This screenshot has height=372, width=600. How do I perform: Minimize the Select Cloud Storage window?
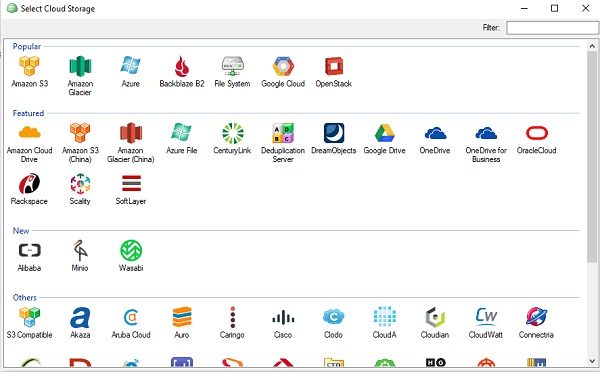pyautogui.click(x=524, y=8)
